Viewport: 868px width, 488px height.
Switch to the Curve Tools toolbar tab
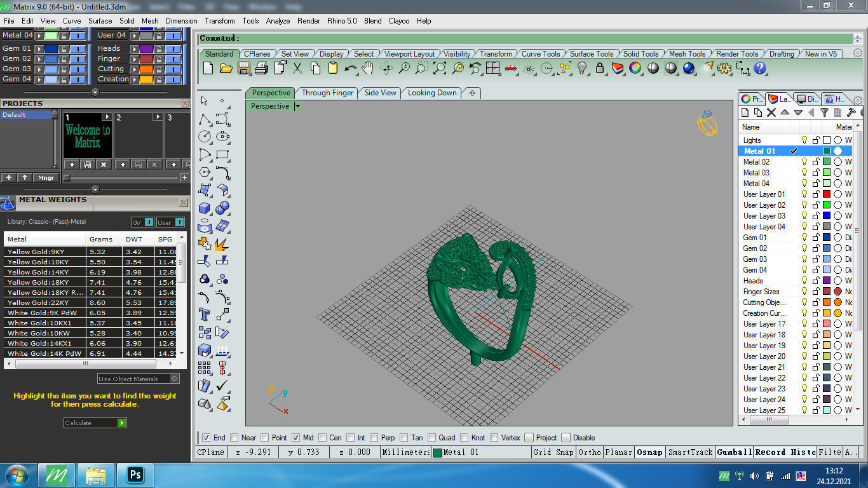tap(541, 54)
